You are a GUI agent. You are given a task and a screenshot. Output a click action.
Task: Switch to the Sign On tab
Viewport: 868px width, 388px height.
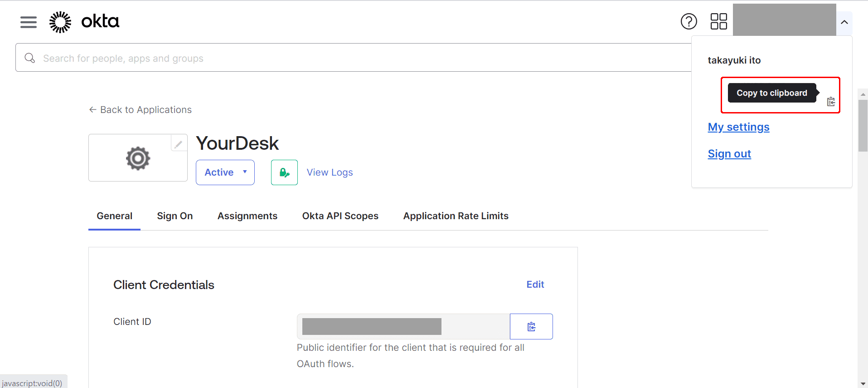(x=175, y=216)
